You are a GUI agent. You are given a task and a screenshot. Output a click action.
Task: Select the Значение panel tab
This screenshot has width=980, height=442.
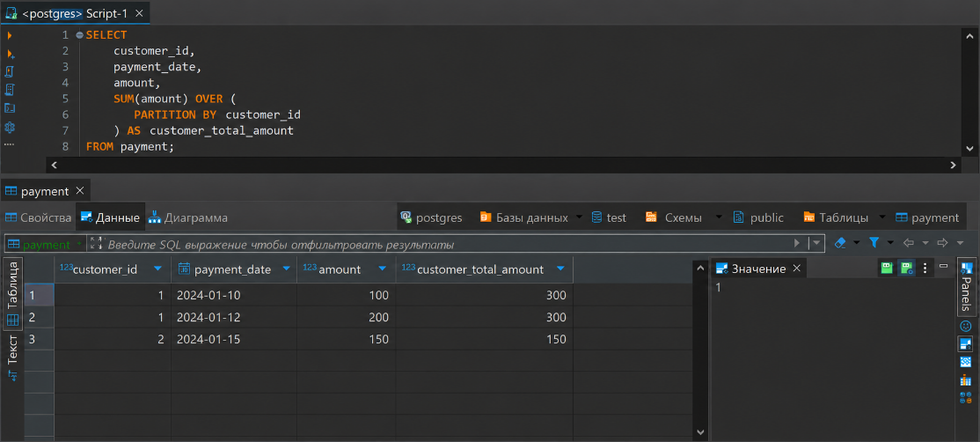point(758,269)
